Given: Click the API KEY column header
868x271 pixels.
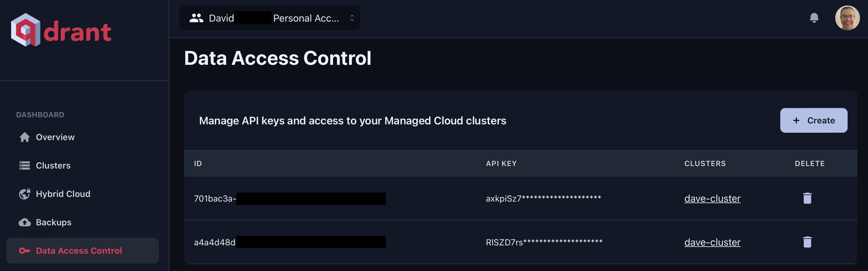Looking at the screenshot, I should pos(501,163).
